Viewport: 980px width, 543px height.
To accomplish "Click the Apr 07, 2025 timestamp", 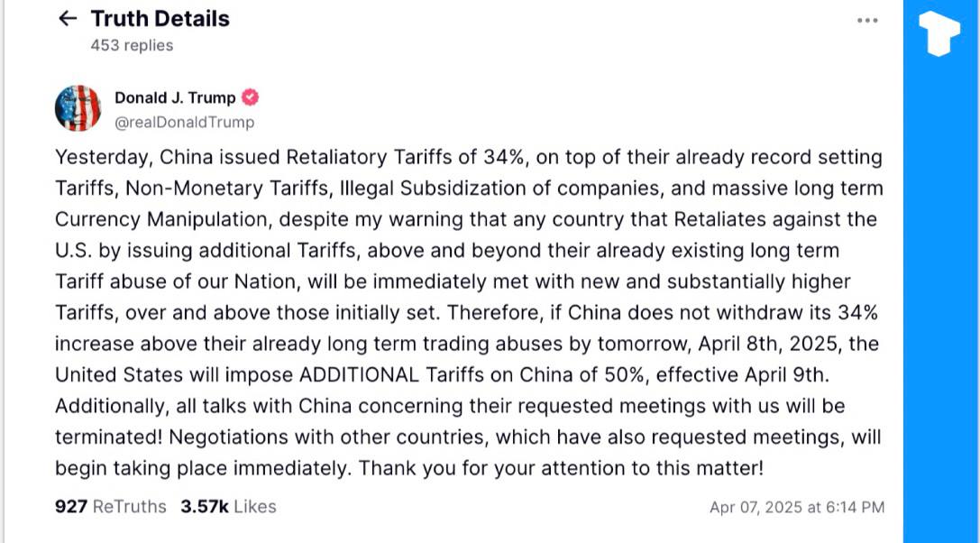I will (x=796, y=507).
